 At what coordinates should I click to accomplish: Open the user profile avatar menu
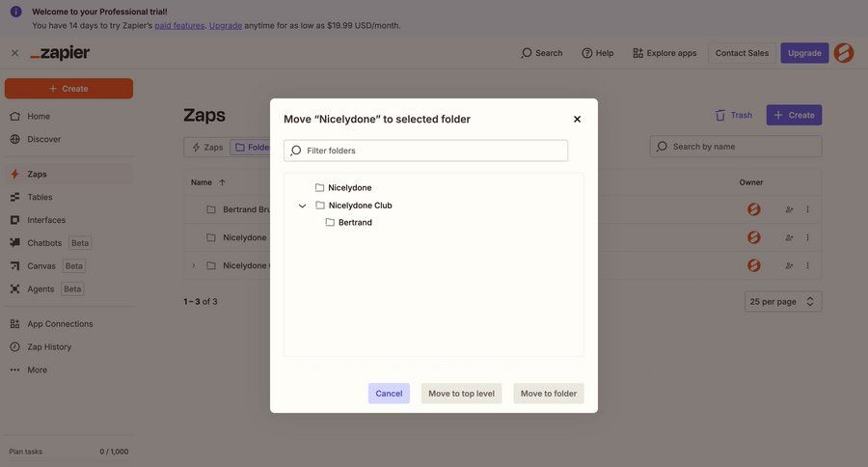[x=844, y=53]
